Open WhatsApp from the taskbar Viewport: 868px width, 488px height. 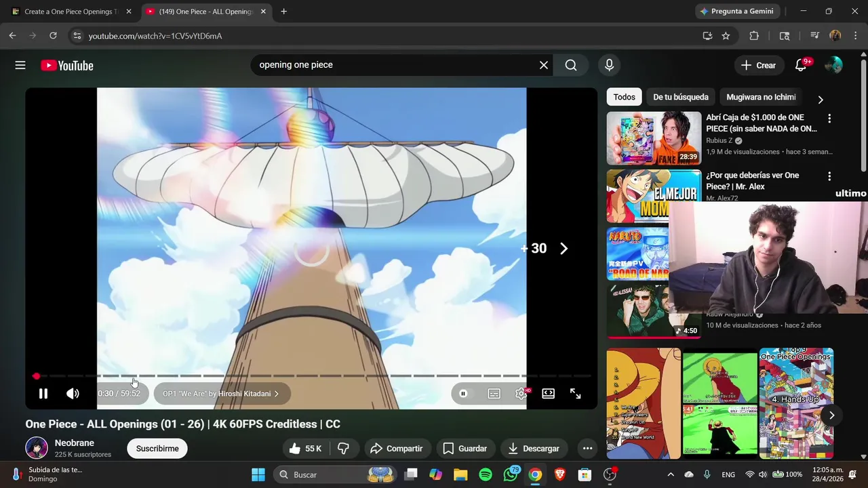511,474
